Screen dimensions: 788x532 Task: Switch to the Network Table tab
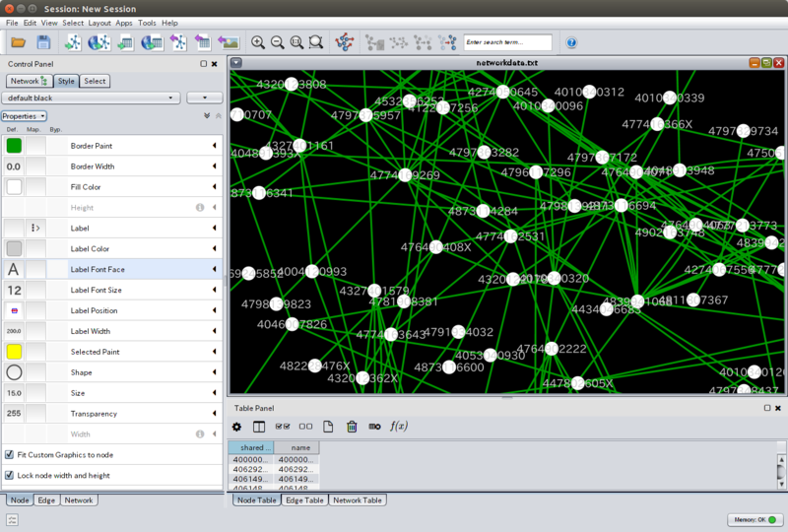(358, 500)
